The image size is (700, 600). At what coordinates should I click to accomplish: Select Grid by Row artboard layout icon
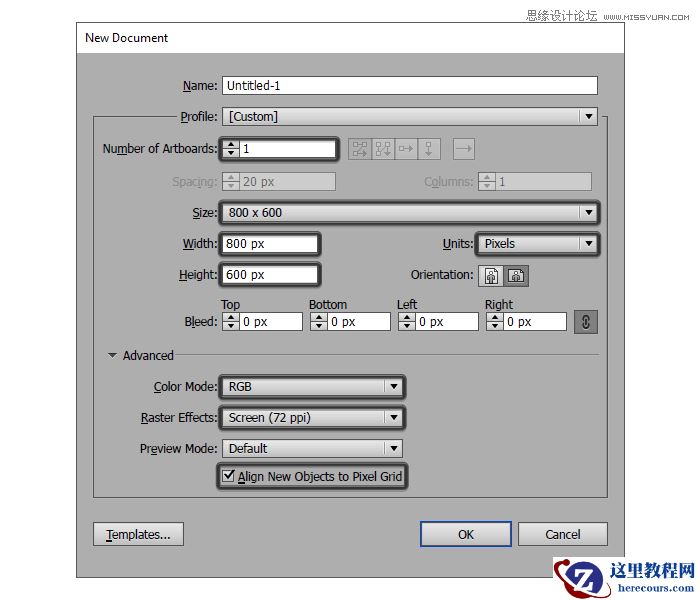pos(360,149)
